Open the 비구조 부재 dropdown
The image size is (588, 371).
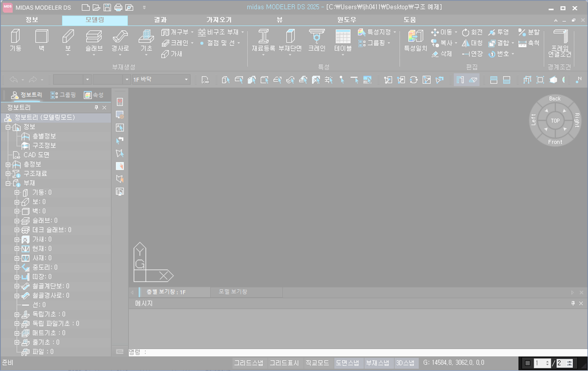(x=243, y=32)
